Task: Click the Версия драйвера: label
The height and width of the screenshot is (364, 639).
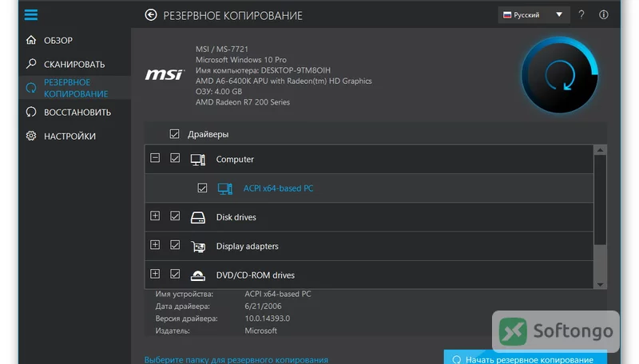Action: click(186, 318)
